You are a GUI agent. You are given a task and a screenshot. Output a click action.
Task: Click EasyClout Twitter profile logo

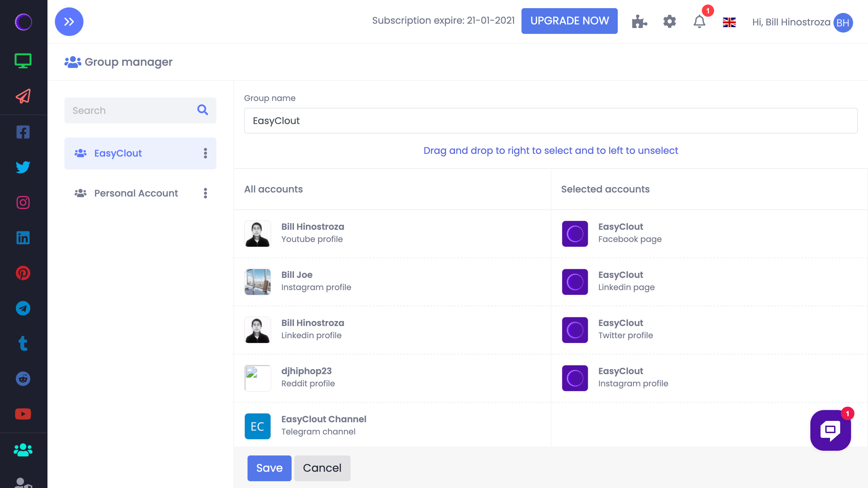(575, 330)
